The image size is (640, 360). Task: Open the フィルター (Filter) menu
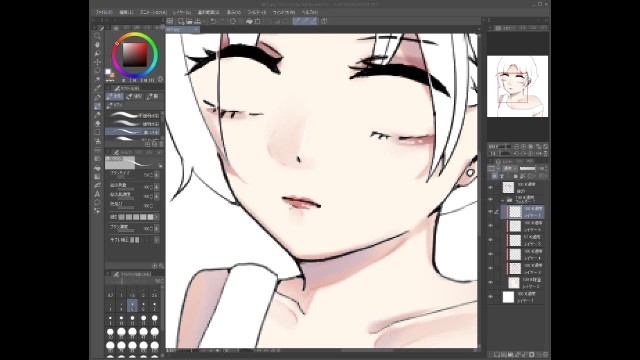[257, 12]
